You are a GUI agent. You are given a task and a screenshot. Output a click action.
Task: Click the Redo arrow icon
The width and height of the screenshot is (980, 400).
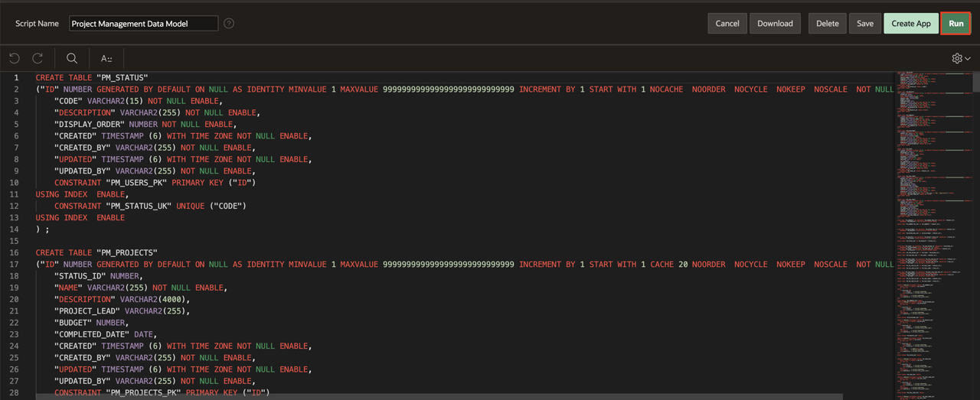tap(38, 58)
